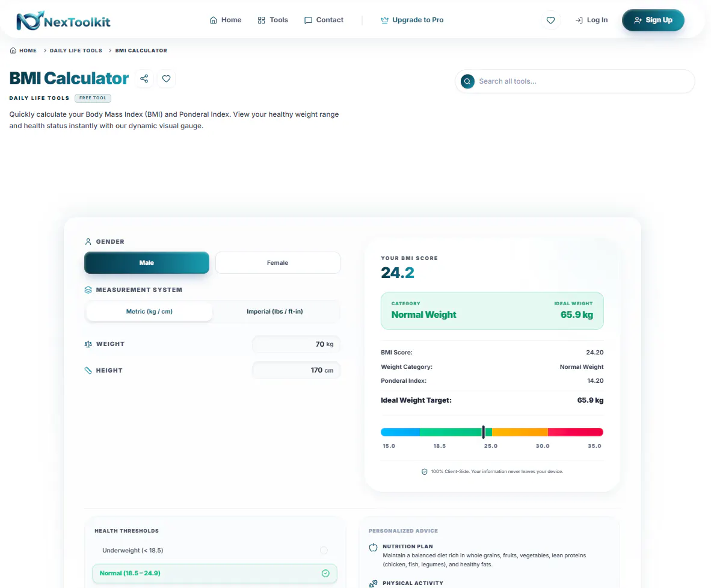Click the Tools grid icon in navbar
711x588 pixels.
pyautogui.click(x=261, y=20)
